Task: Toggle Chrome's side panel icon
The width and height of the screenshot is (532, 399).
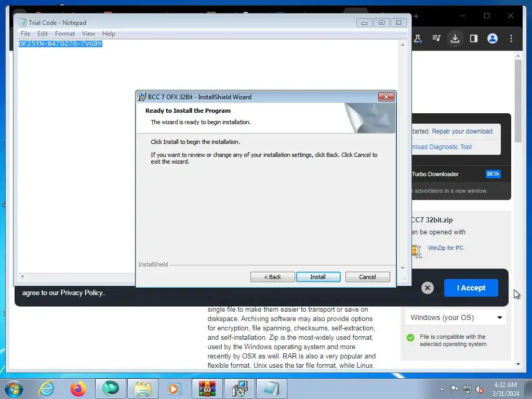Action: [474, 38]
